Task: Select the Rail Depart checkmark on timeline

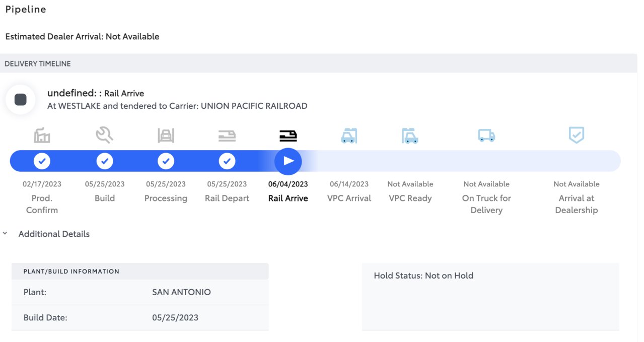Action: 227,161
